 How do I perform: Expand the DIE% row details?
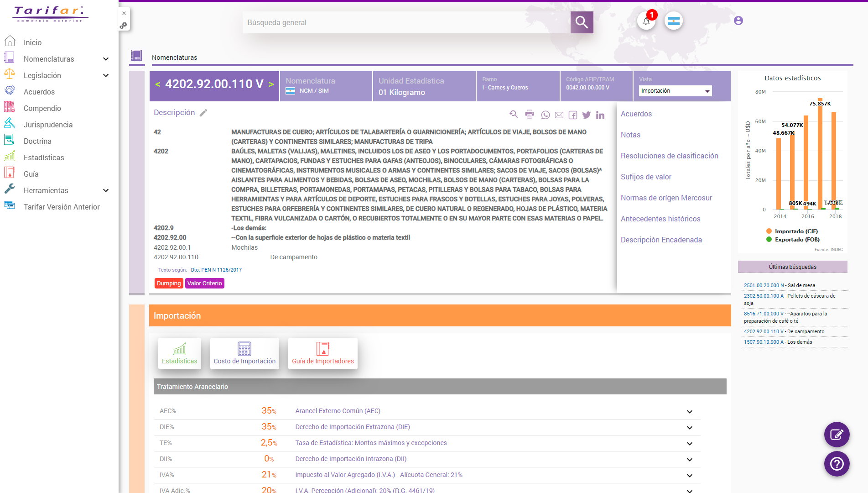click(x=690, y=427)
